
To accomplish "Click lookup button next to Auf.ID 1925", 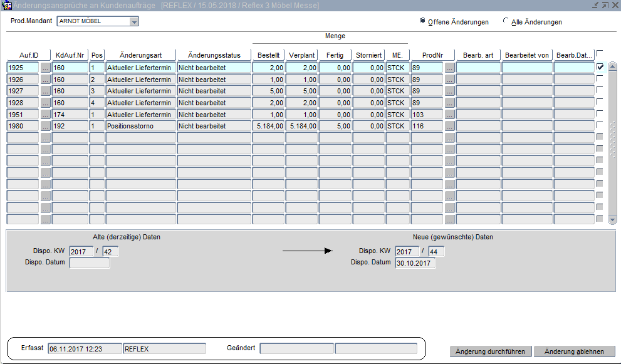I will (x=45, y=68).
